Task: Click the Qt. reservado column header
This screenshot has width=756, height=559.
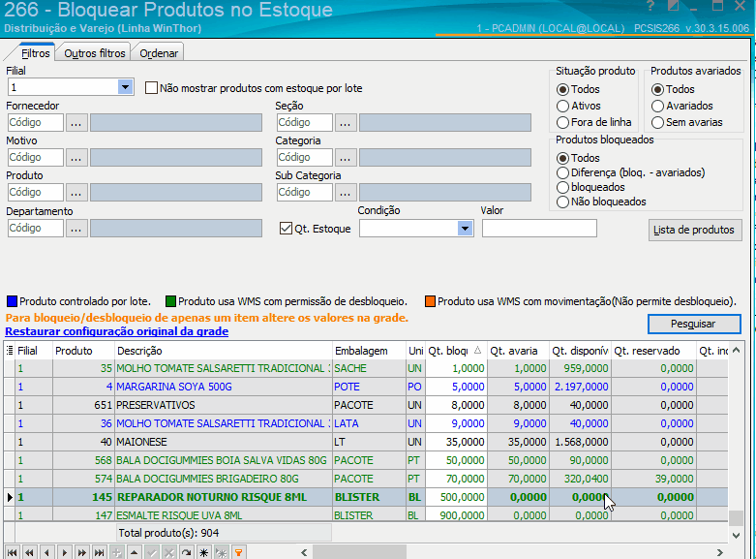Action: pyautogui.click(x=653, y=351)
